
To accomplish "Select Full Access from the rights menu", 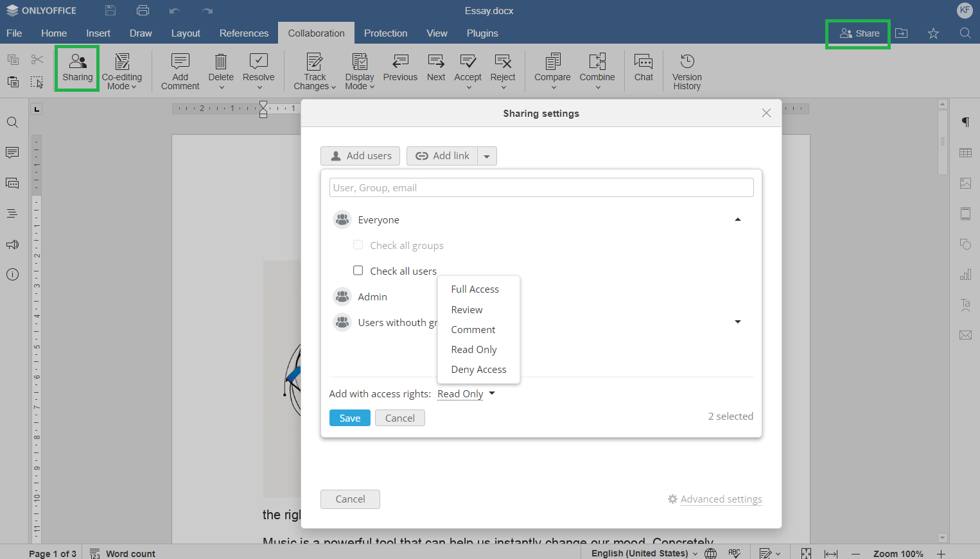I will (475, 289).
